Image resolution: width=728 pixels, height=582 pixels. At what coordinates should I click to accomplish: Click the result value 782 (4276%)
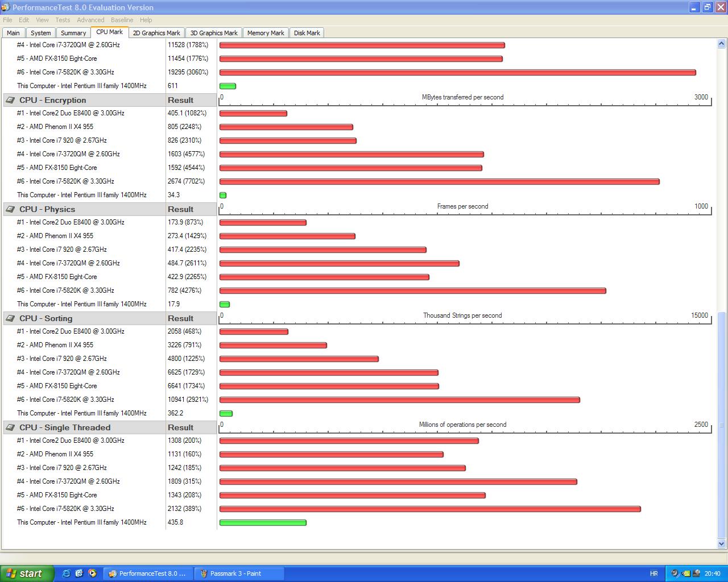point(185,290)
